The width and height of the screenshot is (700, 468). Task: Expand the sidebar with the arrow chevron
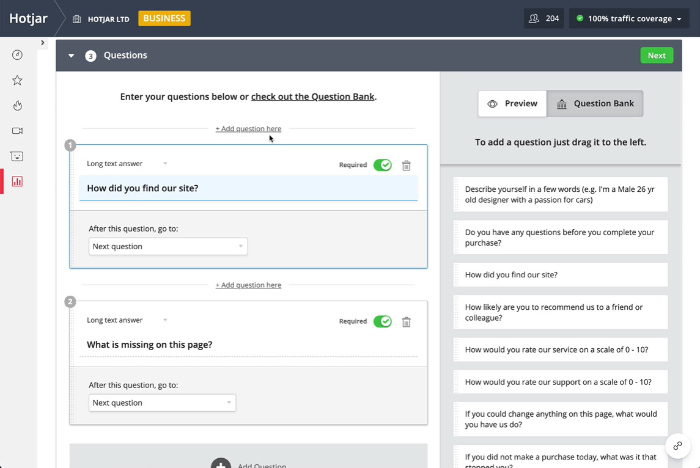point(42,43)
